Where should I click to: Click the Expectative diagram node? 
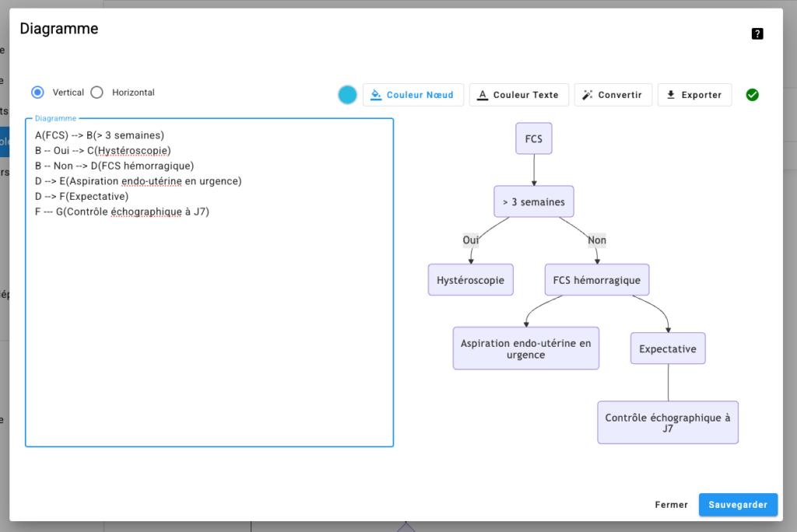click(668, 348)
